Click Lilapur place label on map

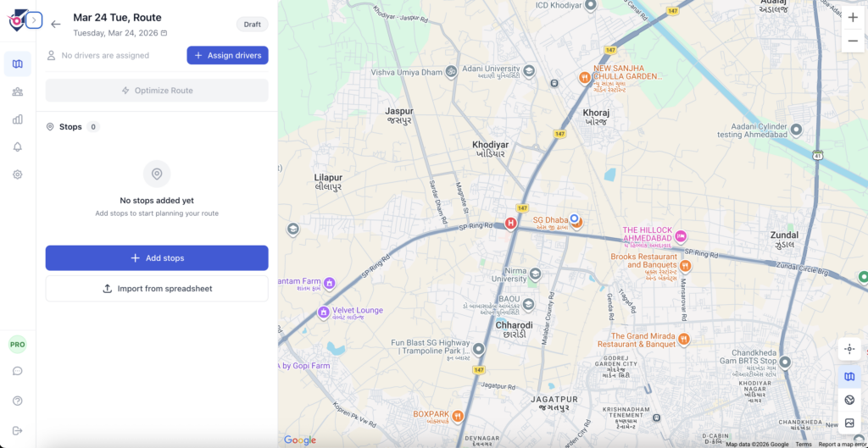[x=328, y=182]
